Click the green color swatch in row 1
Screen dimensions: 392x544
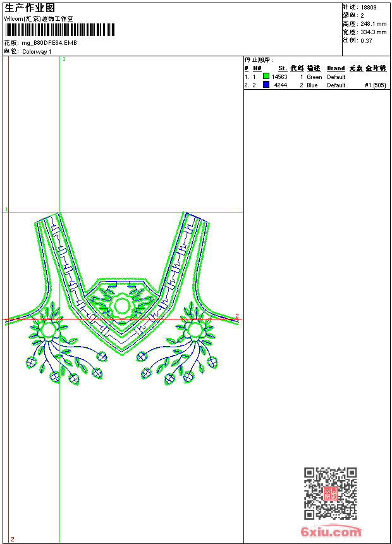[266, 77]
